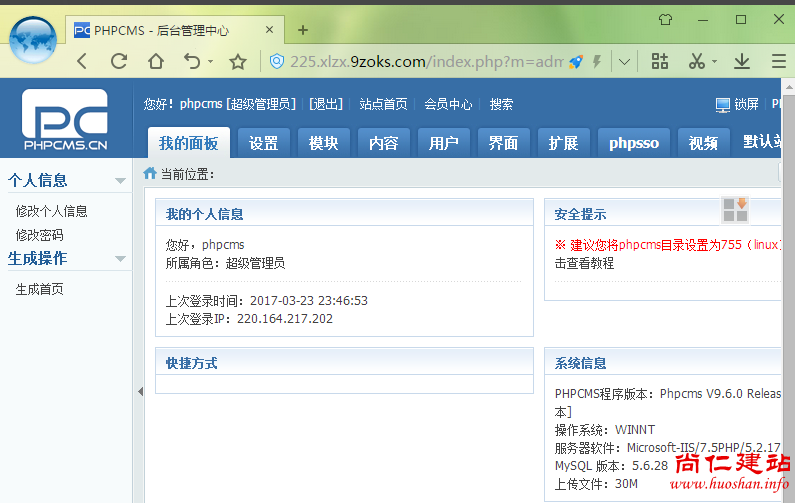Open a new browser tab
Image resolution: width=795 pixels, height=503 pixels.
tap(303, 30)
